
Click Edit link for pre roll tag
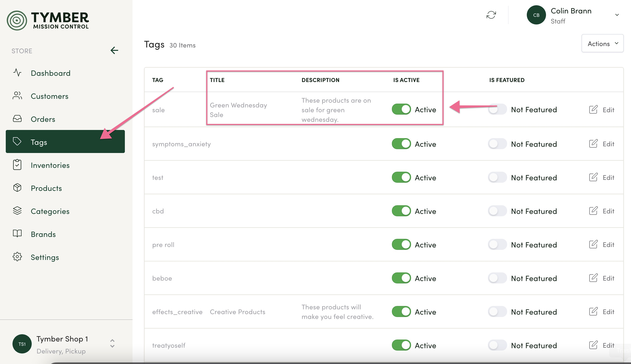[608, 244]
